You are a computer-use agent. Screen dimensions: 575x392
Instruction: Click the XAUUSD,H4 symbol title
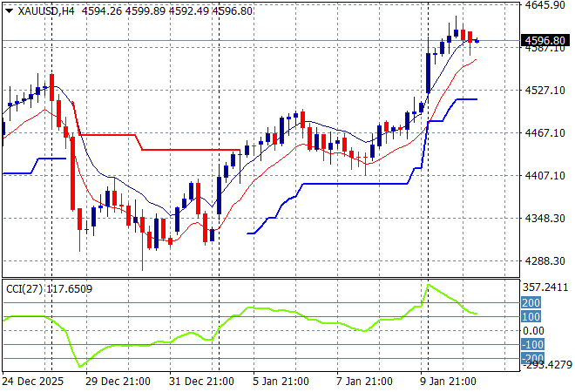point(42,10)
